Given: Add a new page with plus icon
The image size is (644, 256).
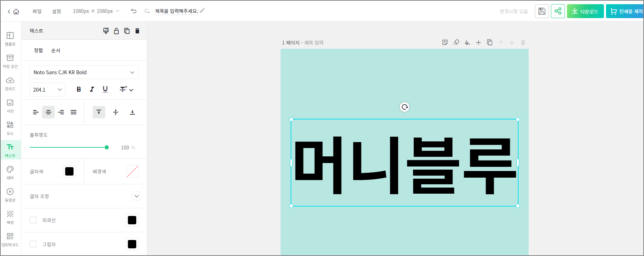Looking at the screenshot, I should [478, 42].
